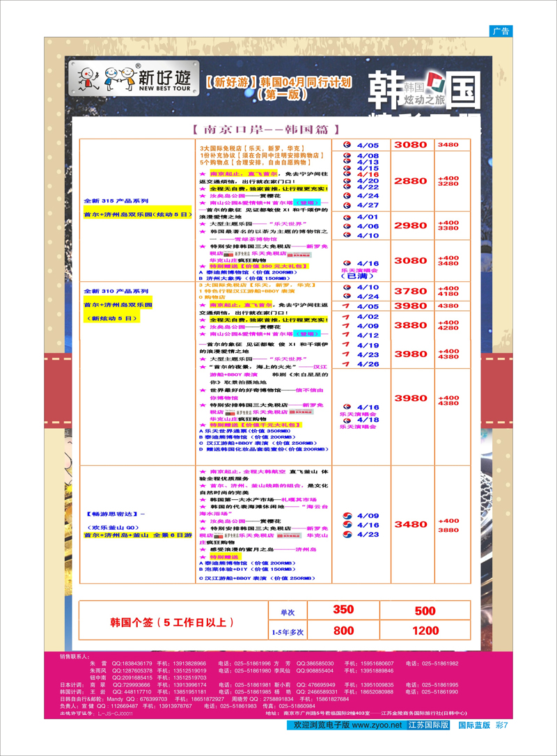Click the departure date 4/15
This screenshot has width=557, height=756.
[x=368, y=168]
